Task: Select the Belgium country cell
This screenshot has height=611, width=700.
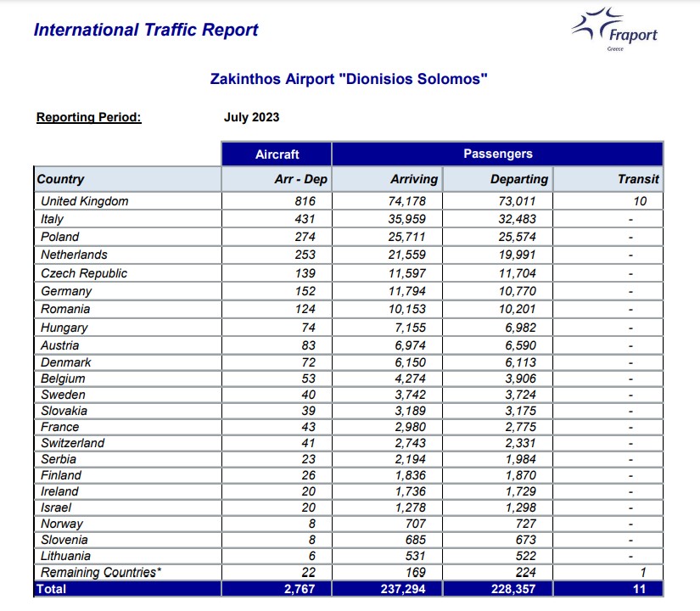Action: pos(127,378)
